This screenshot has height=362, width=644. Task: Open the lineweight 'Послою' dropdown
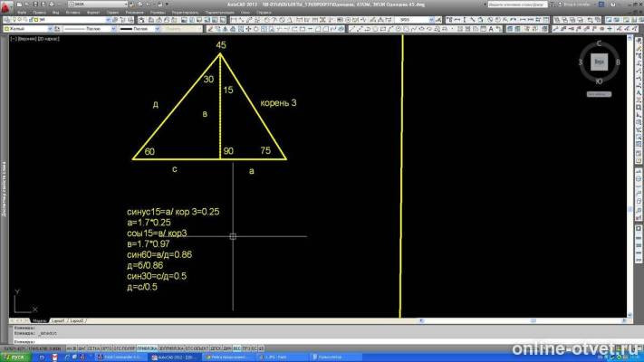(x=158, y=29)
